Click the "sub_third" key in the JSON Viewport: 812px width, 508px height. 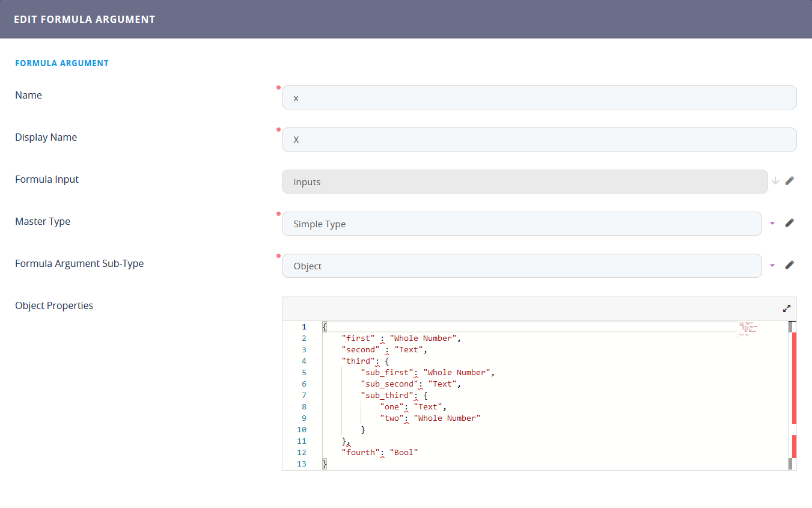pyautogui.click(x=388, y=395)
